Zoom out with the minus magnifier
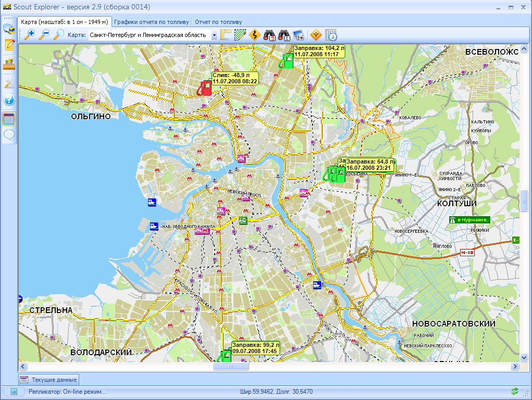The image size is (532, 400). [x=44, y=34]
